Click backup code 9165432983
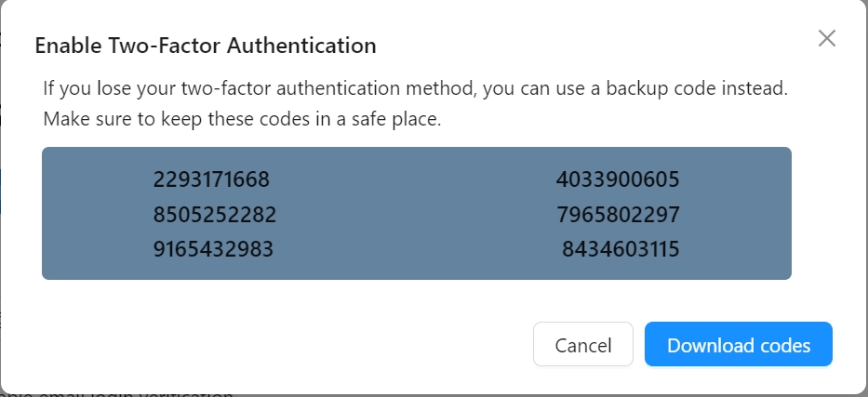Viewport: 868px width, 397px height. (213, 249)
